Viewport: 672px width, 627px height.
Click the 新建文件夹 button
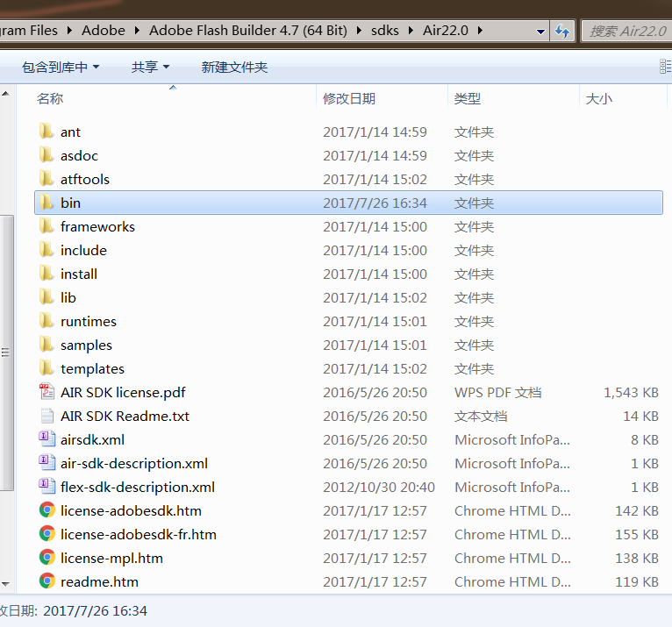[x=234, y=67]
